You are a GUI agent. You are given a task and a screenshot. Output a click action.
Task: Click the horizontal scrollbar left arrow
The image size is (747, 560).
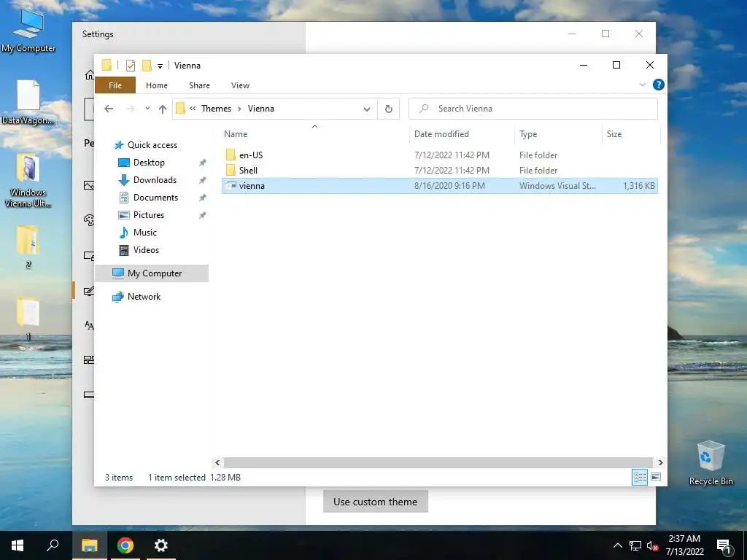[217, 462]
